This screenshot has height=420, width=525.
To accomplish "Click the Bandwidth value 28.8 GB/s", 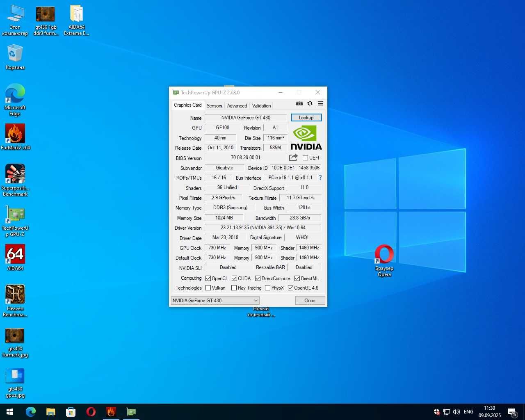I will 300,218.
